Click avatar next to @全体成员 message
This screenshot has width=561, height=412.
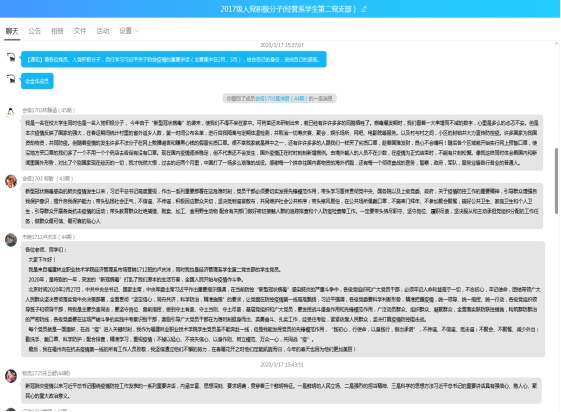click(11, 79)
